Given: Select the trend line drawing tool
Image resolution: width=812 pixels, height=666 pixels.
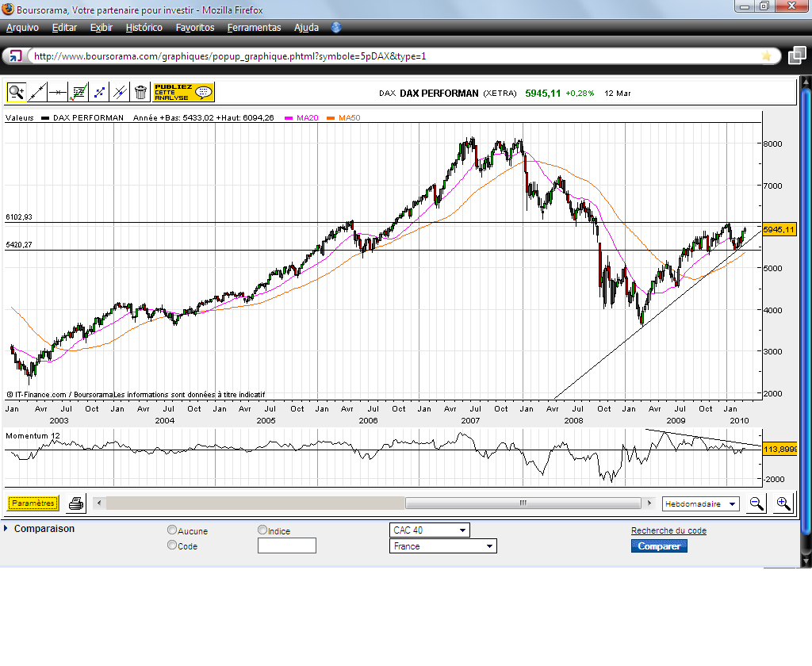Looking at the screenshot, I should coord(36,93).
